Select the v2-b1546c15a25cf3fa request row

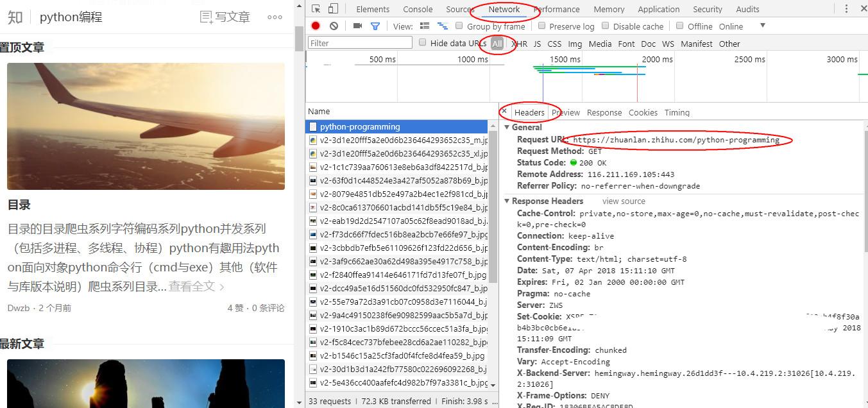point(397,355)
